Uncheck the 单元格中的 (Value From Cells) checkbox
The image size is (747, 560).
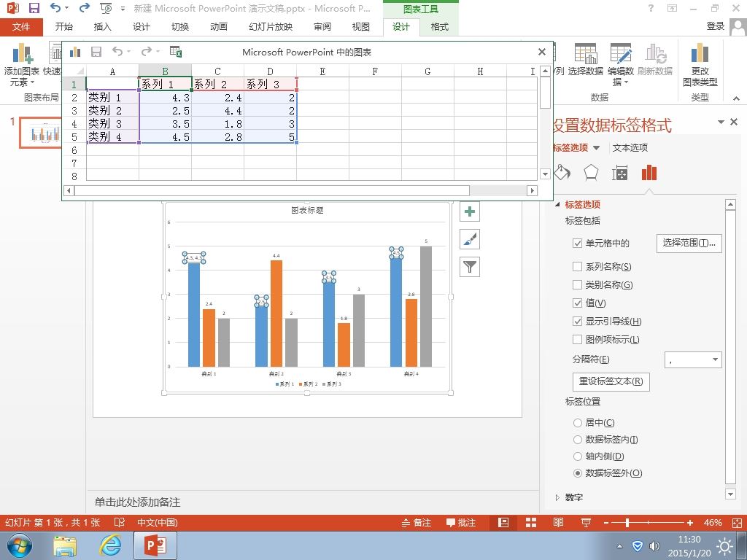(x=578, y=244)
